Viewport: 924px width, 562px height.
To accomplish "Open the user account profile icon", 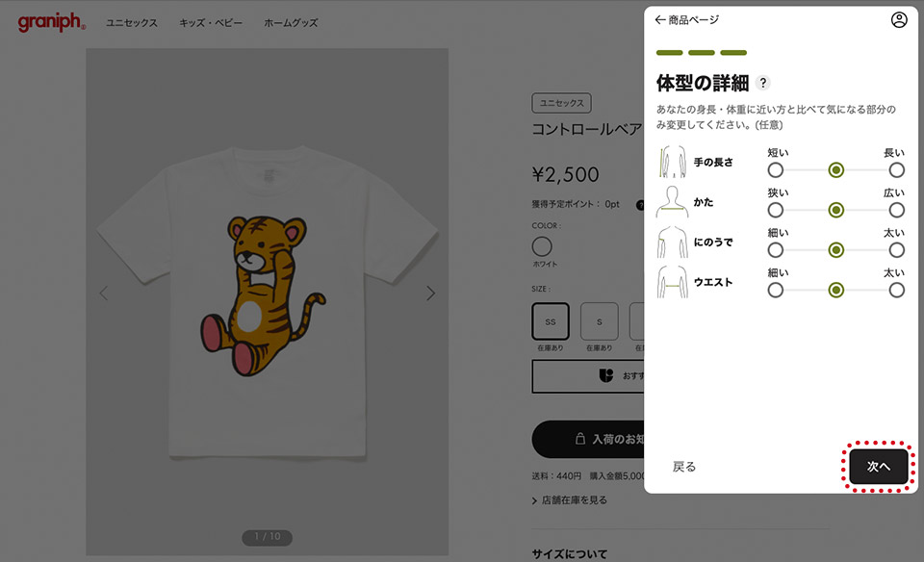I will click(899, 20).
